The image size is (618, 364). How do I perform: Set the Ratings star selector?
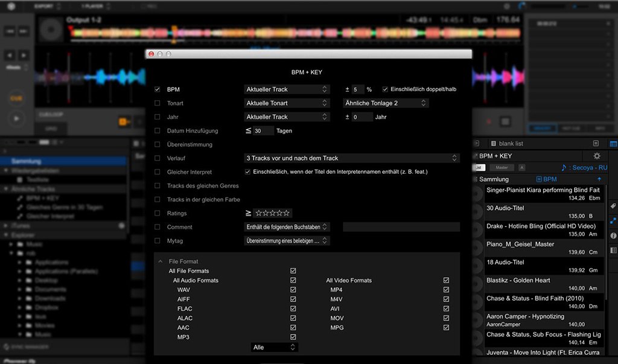point(272,213)
